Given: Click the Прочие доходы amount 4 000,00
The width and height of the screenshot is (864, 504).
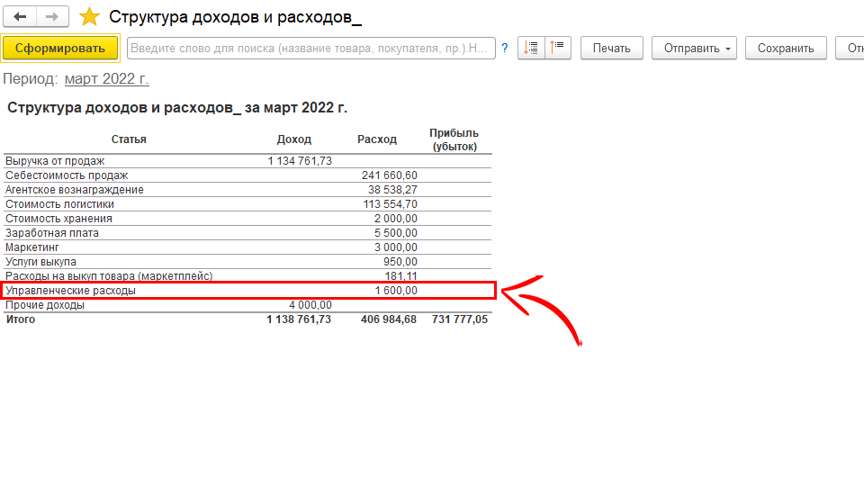Looking at the screenshot, I should [x=310, y=305].
